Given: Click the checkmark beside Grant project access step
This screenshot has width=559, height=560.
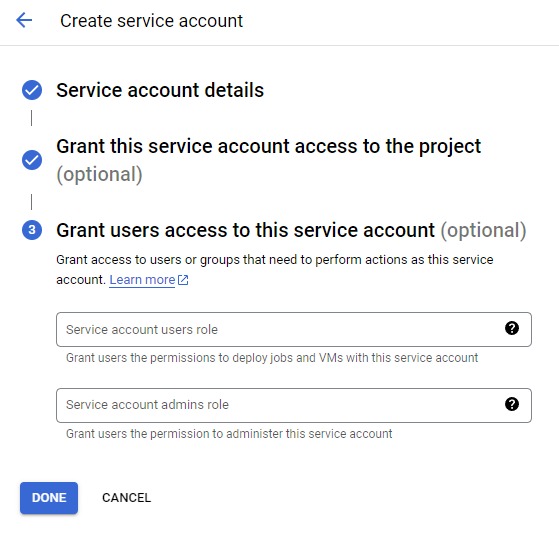Looking at the screenshot, I should [32, 160].
